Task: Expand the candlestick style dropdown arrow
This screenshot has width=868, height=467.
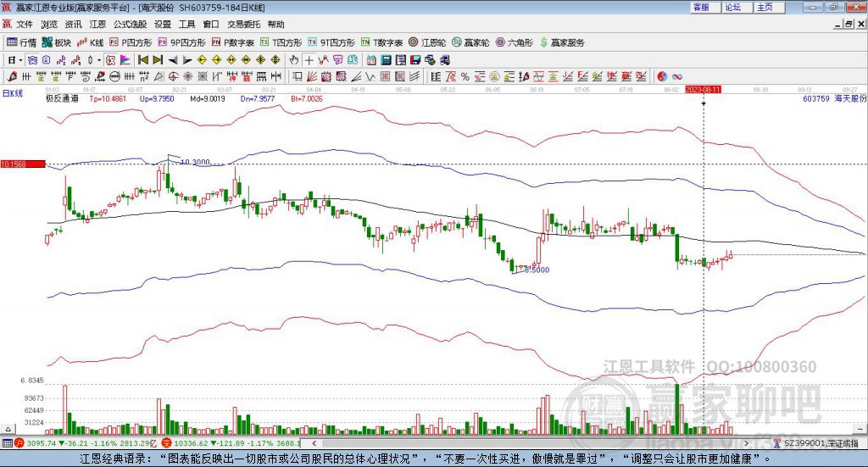Action: tap(99, 60)
